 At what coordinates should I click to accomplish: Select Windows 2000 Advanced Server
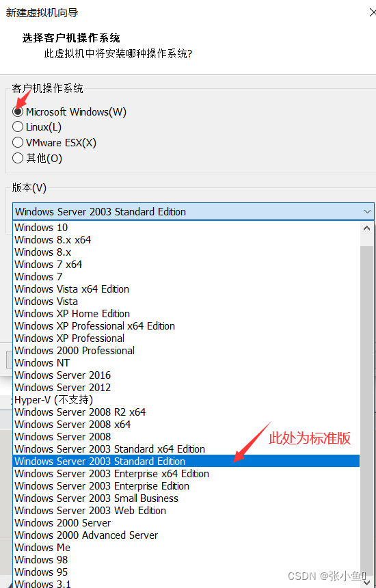click(187, 535)
